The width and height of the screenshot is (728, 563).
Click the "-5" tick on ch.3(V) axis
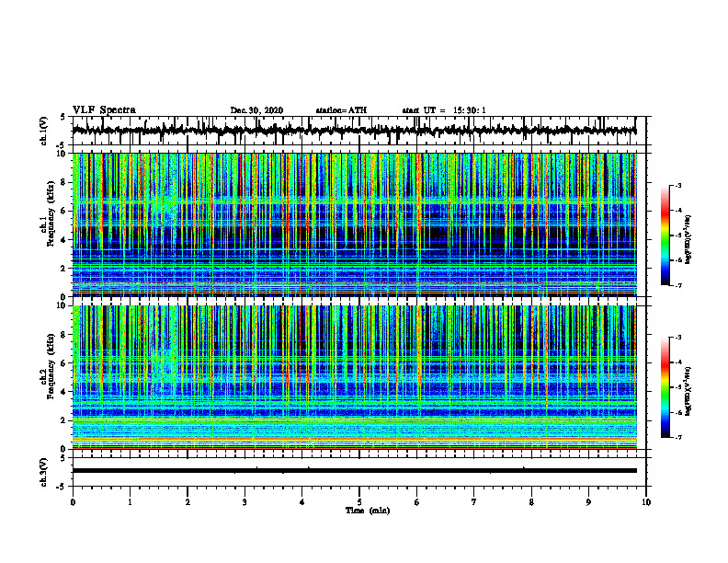coord(61,487)
